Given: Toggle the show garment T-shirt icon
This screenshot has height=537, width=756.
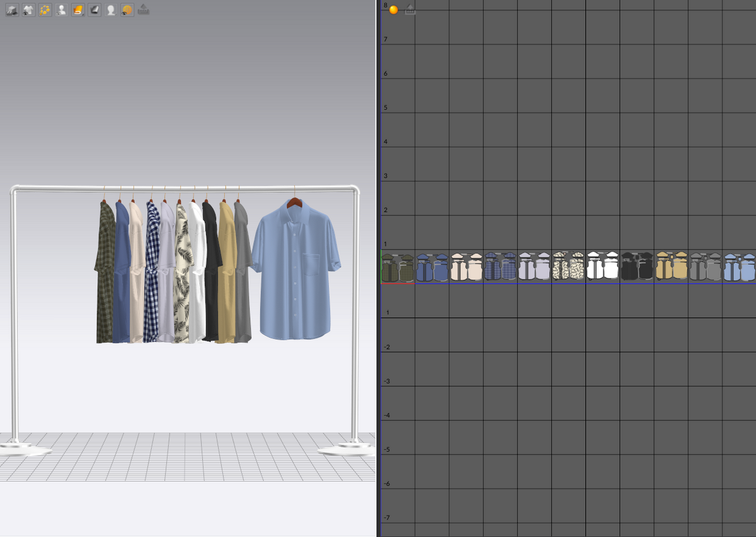Looking at the screenshot, I should (x=28, y=10).
